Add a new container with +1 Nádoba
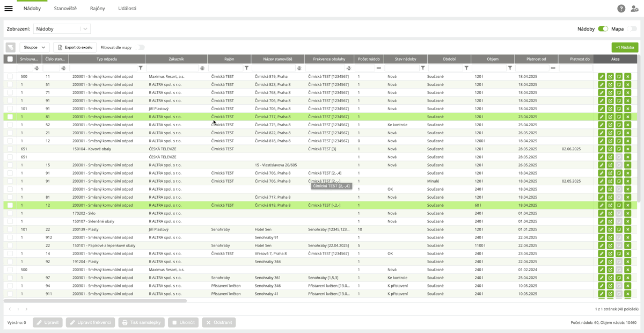The image size is (644, 333). click(x=625, y=47)
